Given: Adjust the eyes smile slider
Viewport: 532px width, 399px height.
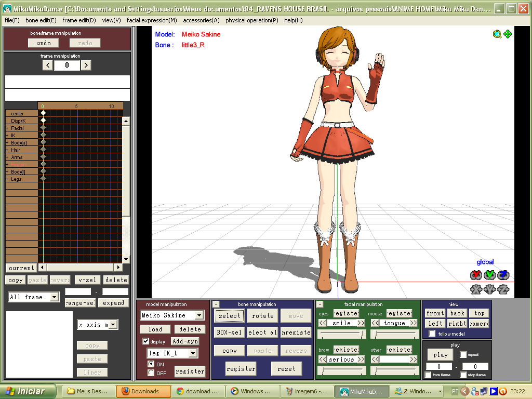Looking at the screenshot, I should point(342,334).
